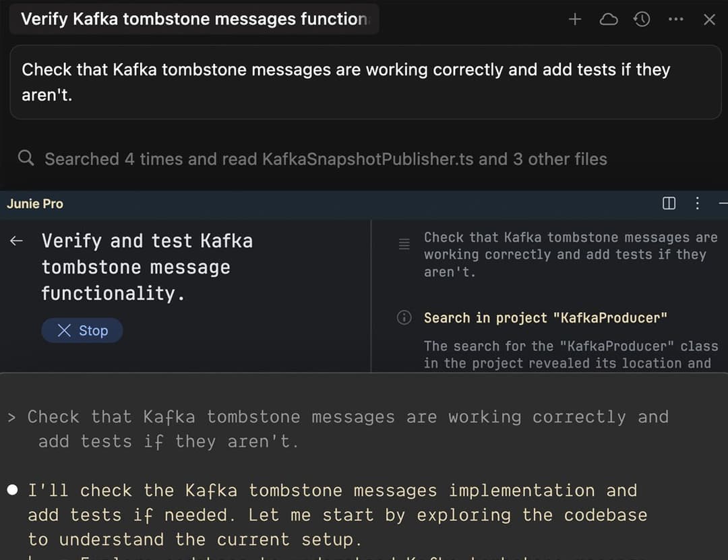
Task: Click the cloud icon in top bar
Action: pyautogui.click(x=609, y=20)
